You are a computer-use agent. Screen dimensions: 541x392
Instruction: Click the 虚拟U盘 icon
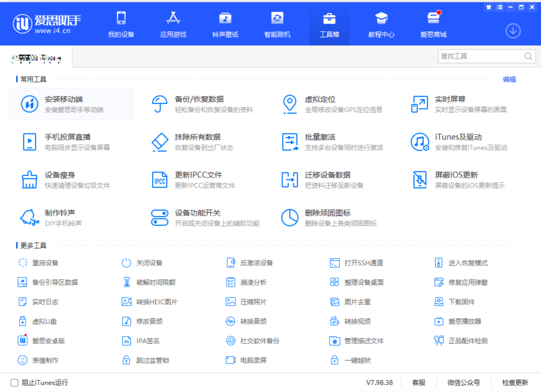click(22, 321)
